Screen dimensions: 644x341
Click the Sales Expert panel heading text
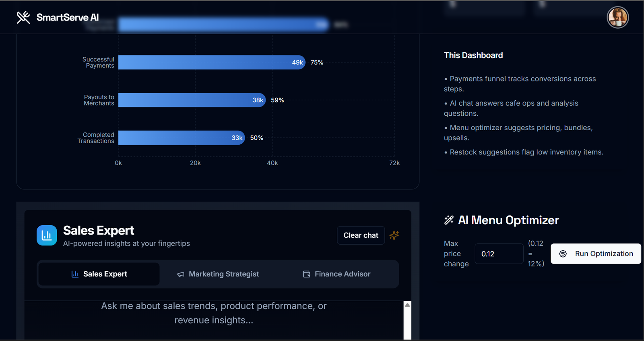(99, 231)
